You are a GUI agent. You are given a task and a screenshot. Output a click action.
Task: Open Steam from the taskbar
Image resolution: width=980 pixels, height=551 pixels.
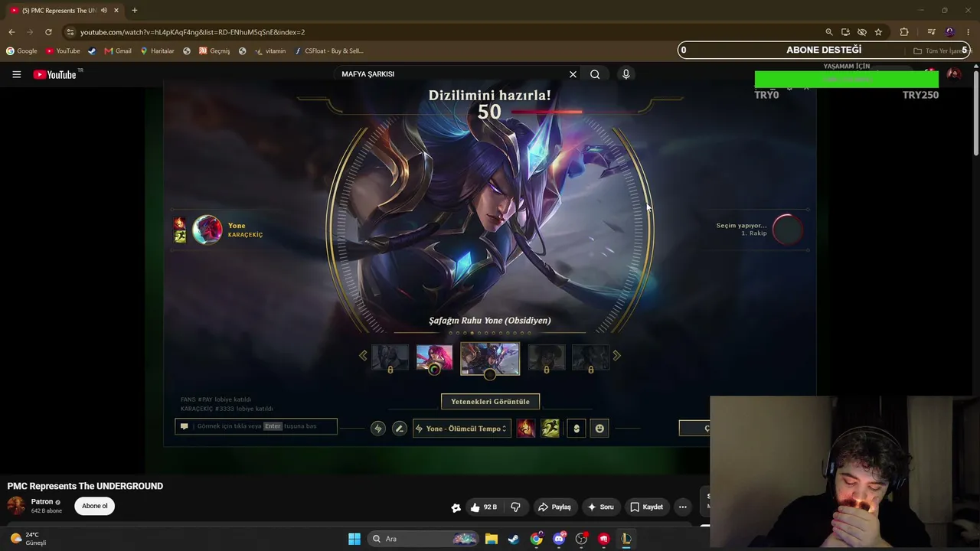click(514, 539)
